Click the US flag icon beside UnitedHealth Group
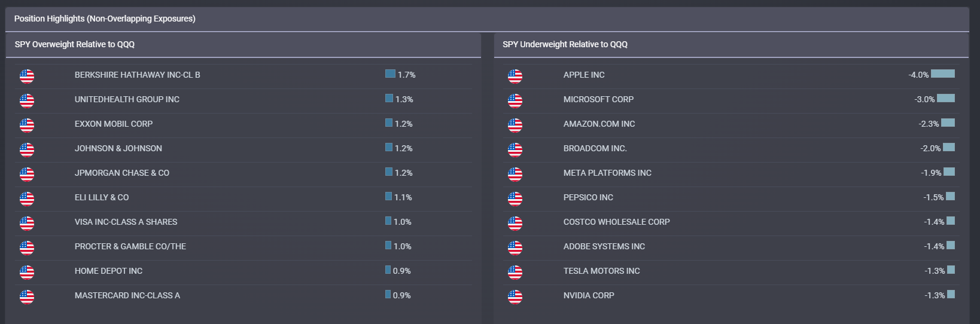The width and height of the screenshot is (980, 324). tap(27, 101)
